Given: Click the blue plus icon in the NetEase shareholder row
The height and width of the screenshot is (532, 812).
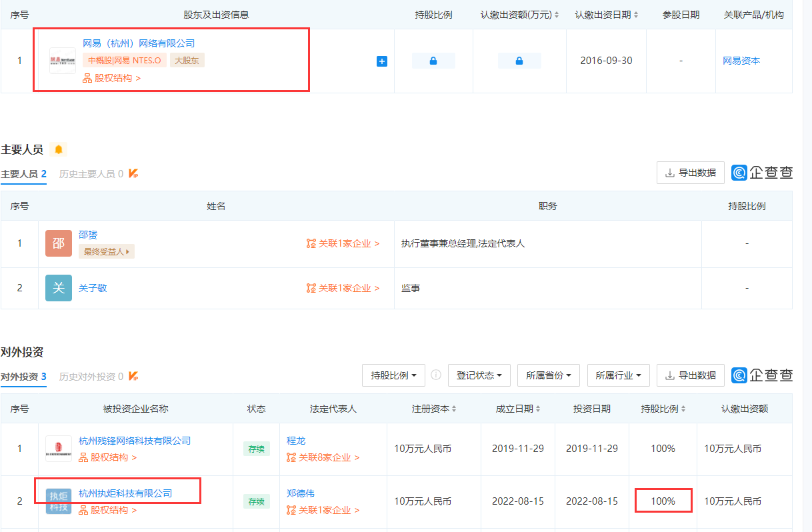Looking at the screenshot, I should tap(382, 61).
